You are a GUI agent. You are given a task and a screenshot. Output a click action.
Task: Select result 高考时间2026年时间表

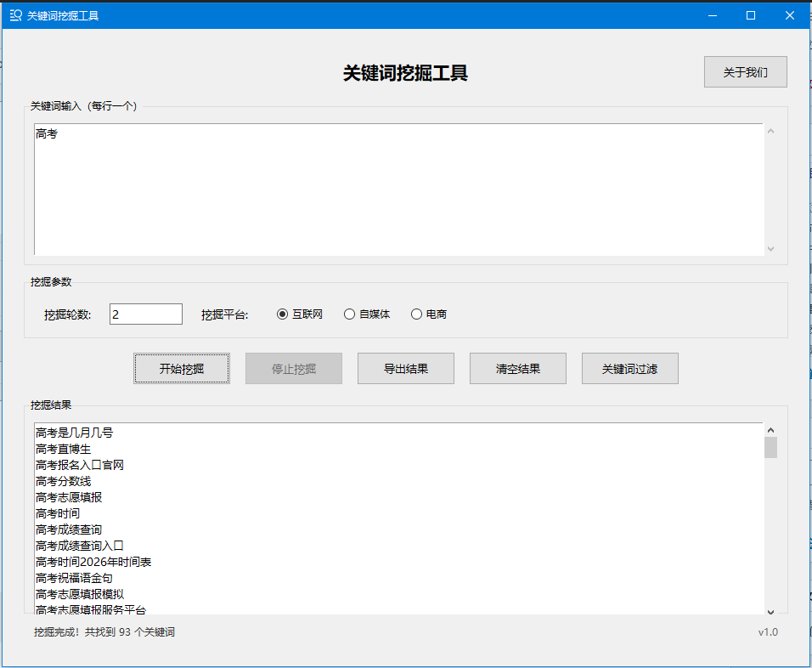click(93, 562)
